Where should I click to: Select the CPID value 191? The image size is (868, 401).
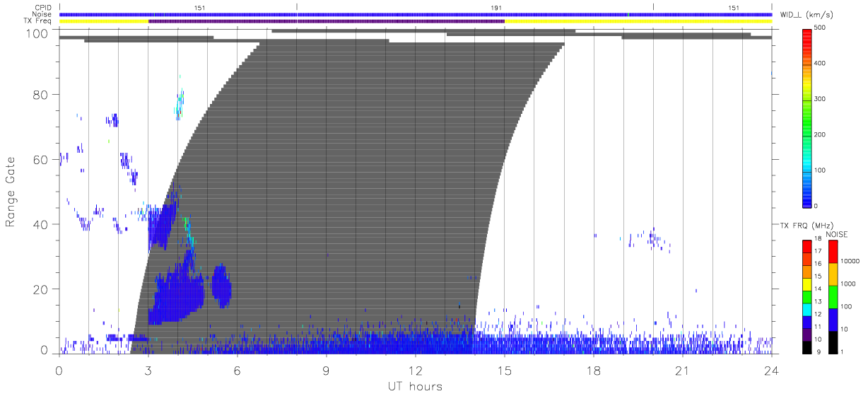click(x=496, y=8)
